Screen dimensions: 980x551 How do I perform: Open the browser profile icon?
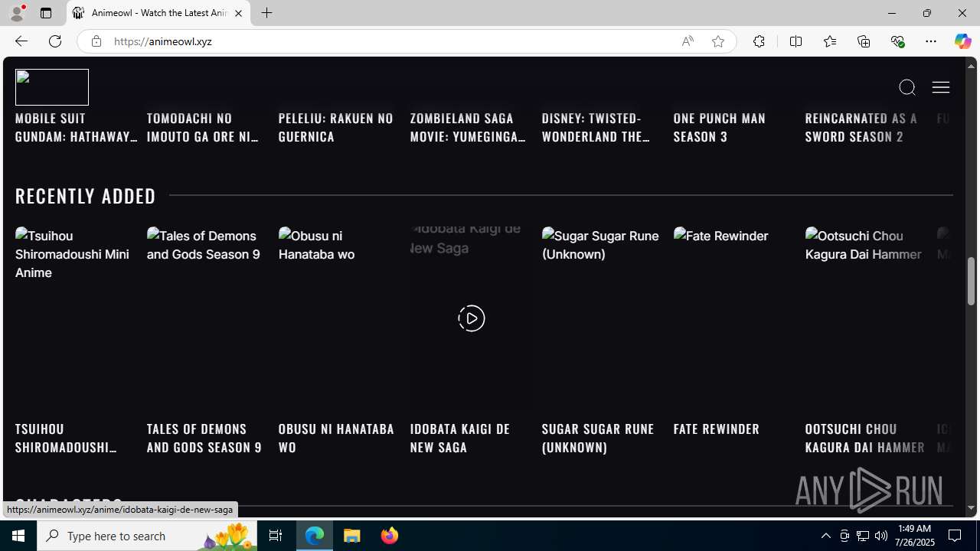17,13
